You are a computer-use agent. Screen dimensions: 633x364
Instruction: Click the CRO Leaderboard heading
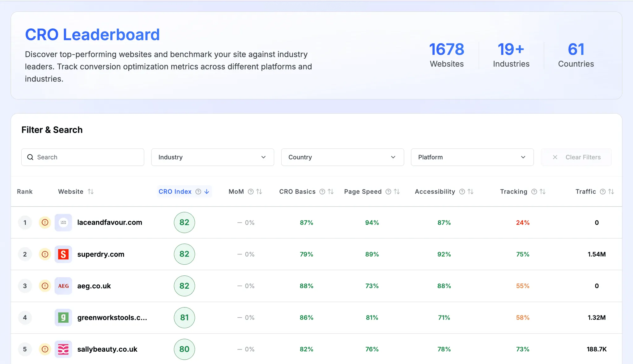pos(92,35)
